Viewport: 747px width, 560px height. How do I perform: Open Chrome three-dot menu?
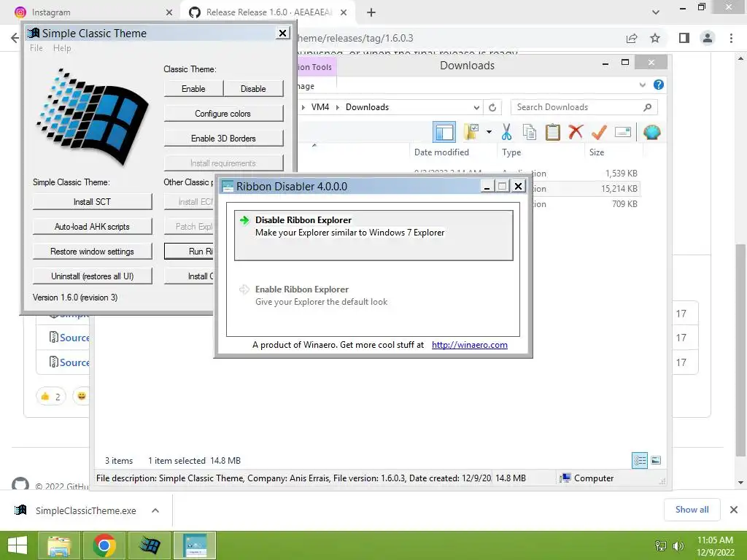pyautogui.click(x=731, y=38)
